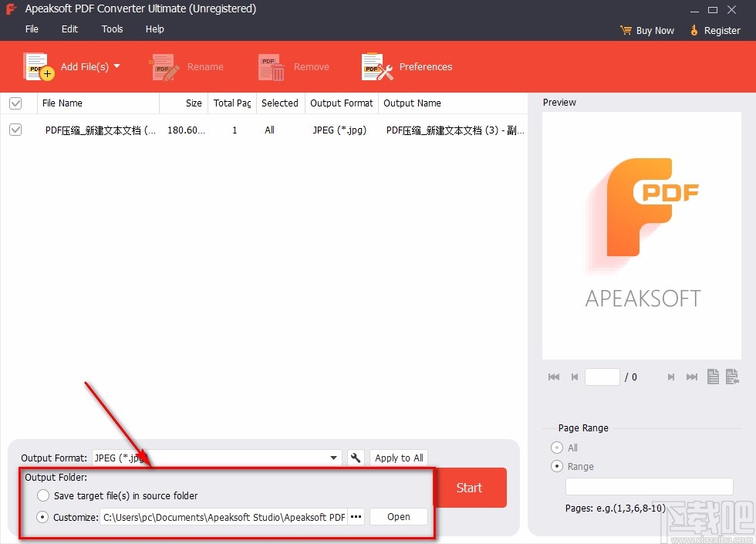756x544 pixels.
Task: Open Preferences via its toolbar icon
Action: [376, 66]
